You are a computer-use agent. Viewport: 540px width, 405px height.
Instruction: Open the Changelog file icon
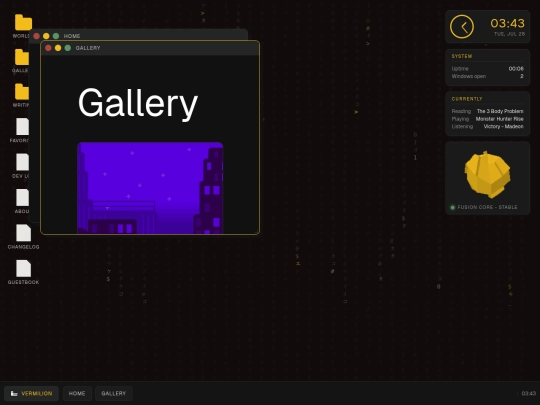coord(23,233)
